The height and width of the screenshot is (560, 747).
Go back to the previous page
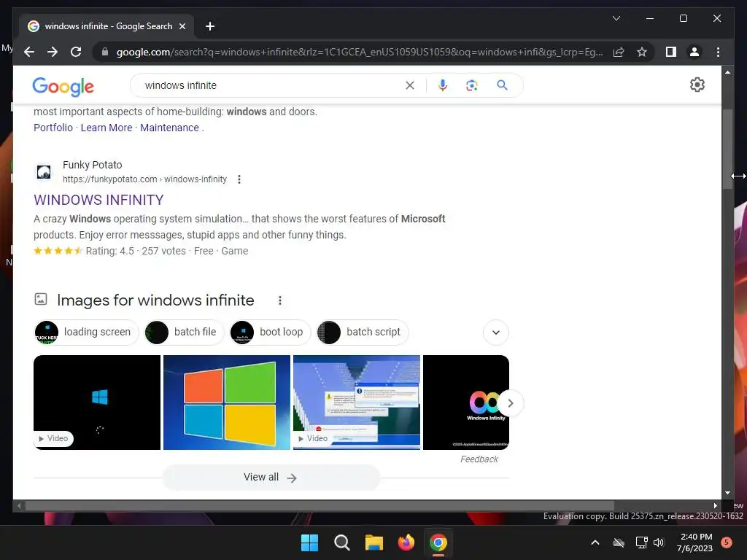[29, 52]
